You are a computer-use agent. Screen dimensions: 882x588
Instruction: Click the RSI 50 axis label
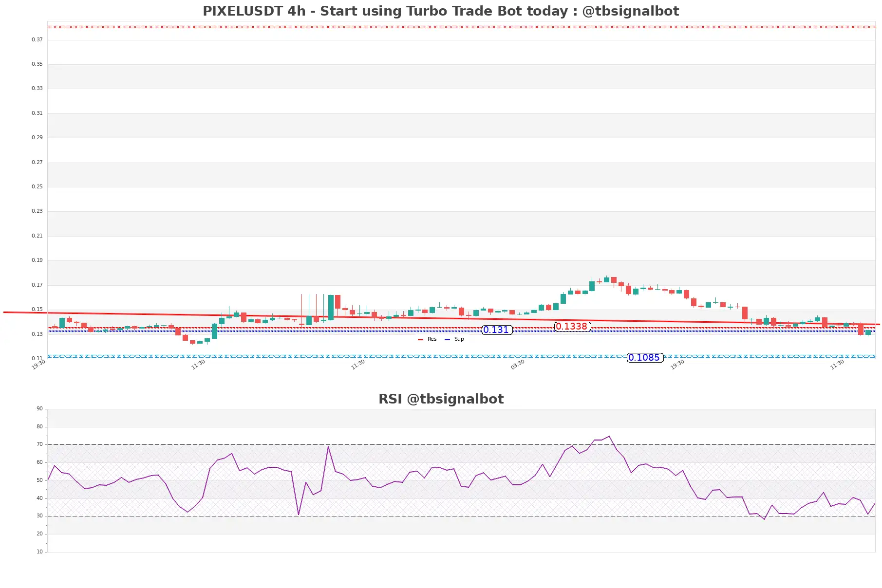[39, 480]
